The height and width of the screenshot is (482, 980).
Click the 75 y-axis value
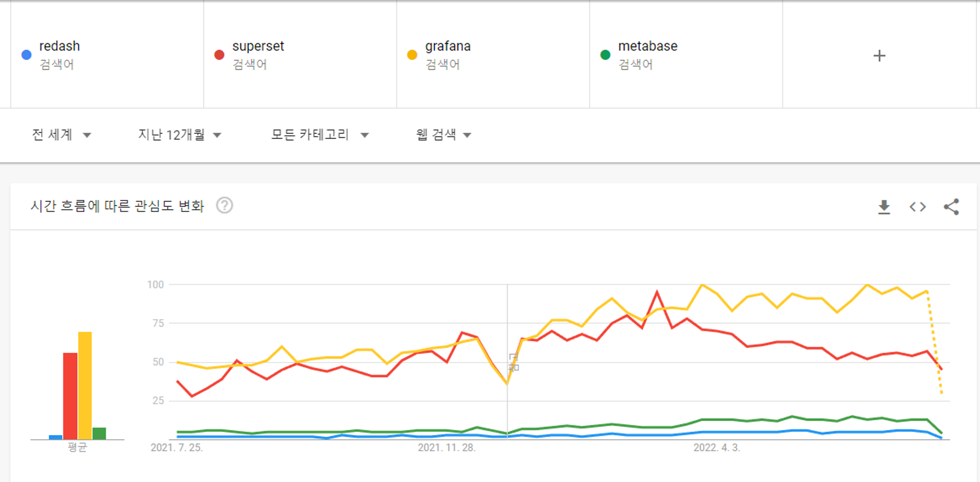click(x=158, y=323)
